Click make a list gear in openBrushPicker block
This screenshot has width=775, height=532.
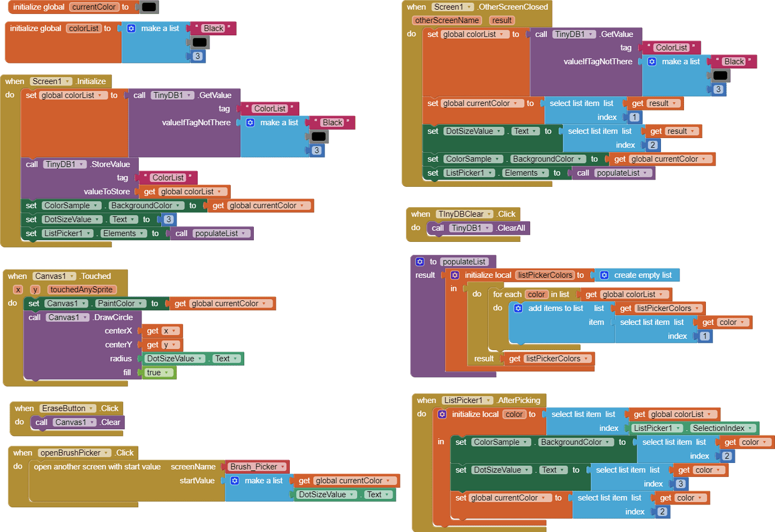click(x=235, y=480)
